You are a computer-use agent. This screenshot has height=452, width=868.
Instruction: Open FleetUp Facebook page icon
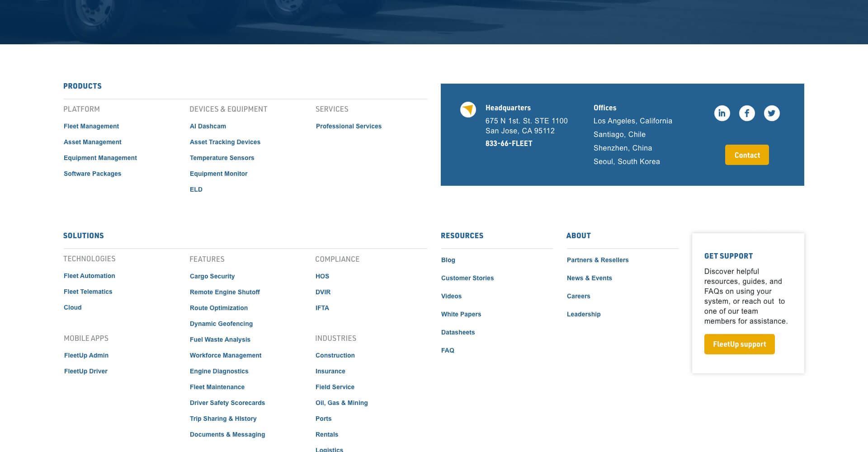(x=747, y=113)
